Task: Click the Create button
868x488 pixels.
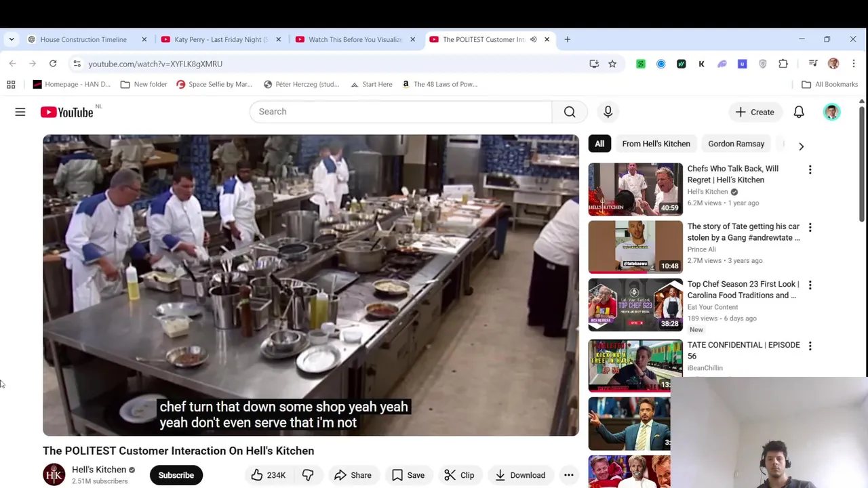Action: point(755,112)
